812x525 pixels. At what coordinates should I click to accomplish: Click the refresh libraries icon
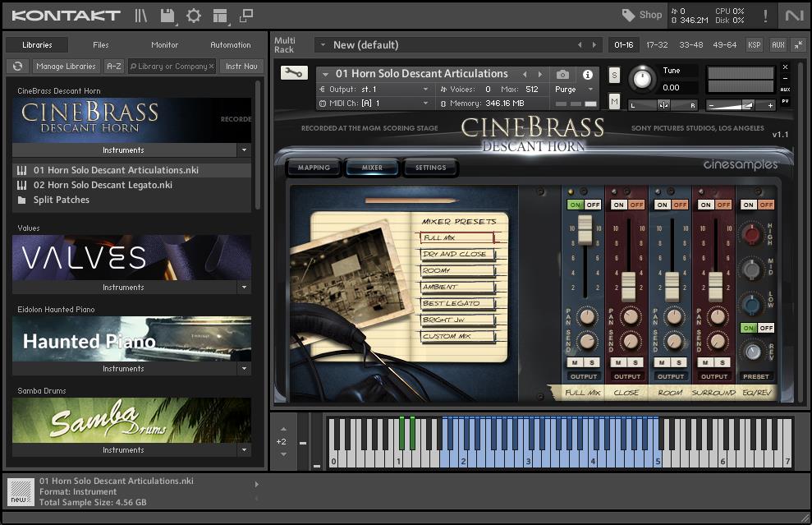tap(16, 67)
